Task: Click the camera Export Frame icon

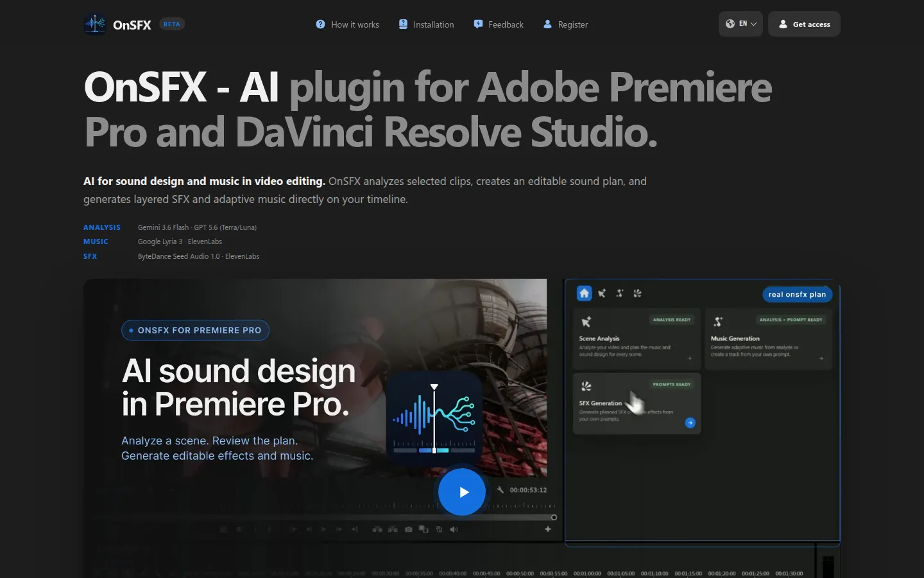Action: [x=408, y=529]
